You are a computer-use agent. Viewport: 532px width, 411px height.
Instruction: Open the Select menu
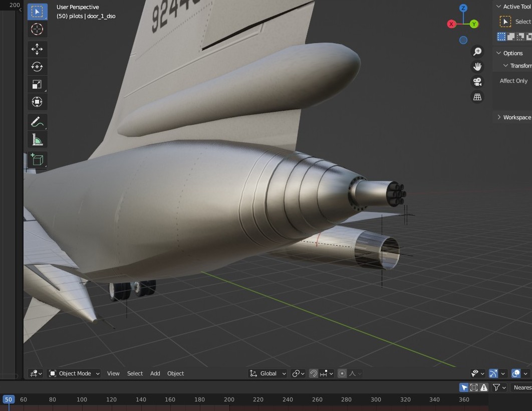click(x=135, y=373)
